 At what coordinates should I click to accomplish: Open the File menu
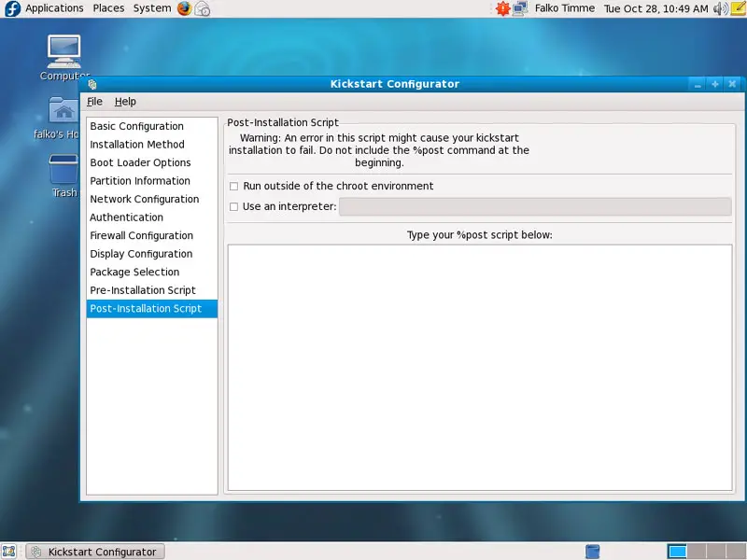[94, 102]
